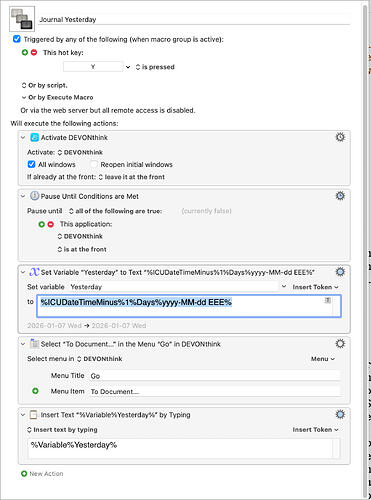Click the Menu Title field containing Go
This screenshot has width=371, height=500.
214,376
